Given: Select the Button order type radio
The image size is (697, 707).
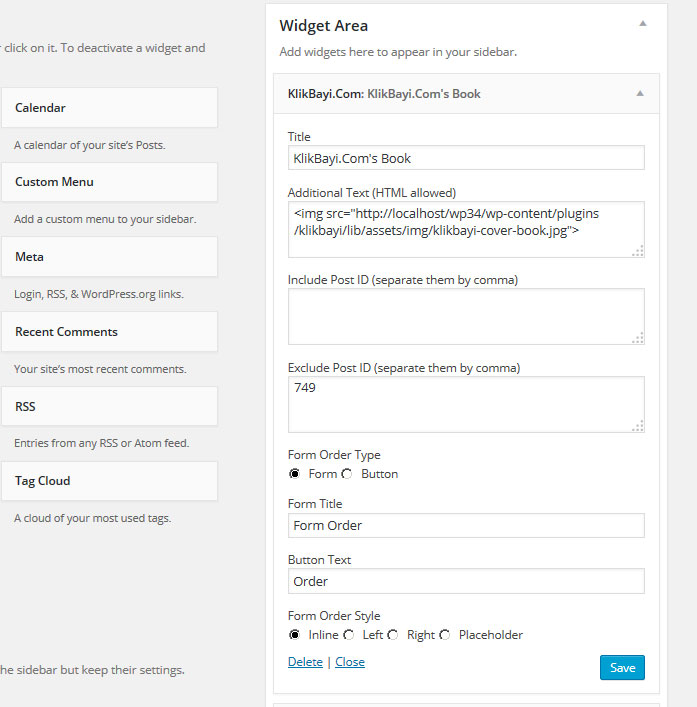Looking at the screenshot, I should tap(347, 474).
